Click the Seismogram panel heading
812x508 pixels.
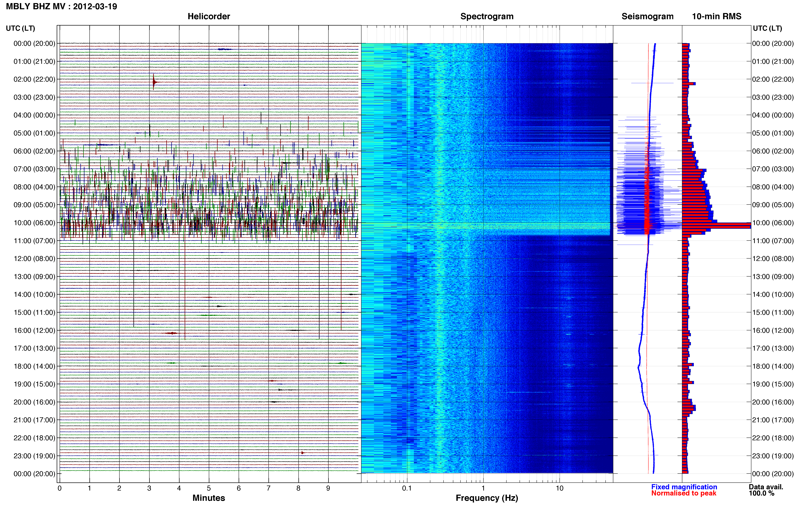click(648, 16)
